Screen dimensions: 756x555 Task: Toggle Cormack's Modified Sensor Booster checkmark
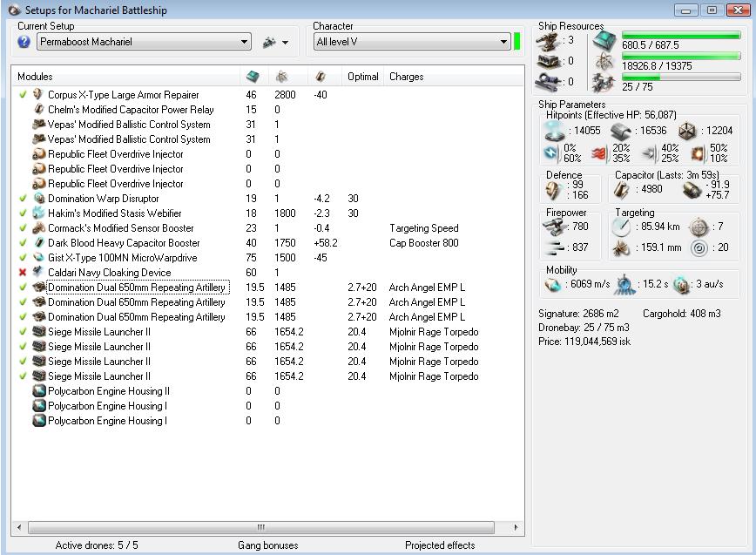coord(22,228)
